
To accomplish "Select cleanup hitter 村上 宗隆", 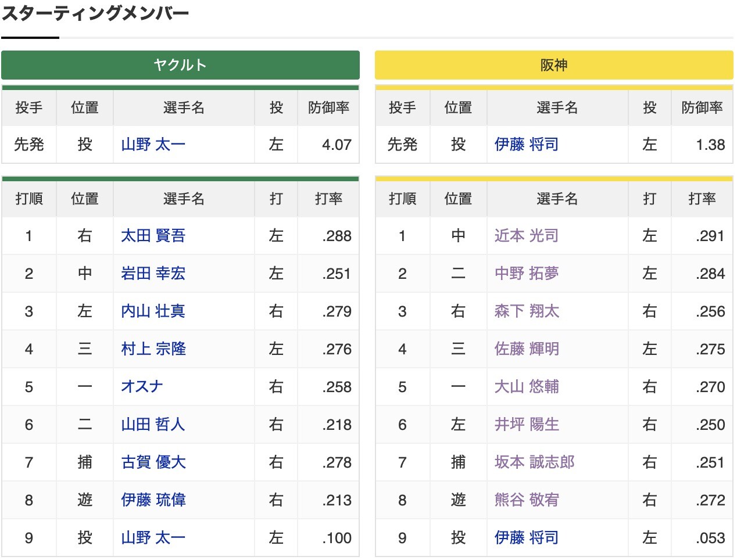I will [x=152, y=349].
